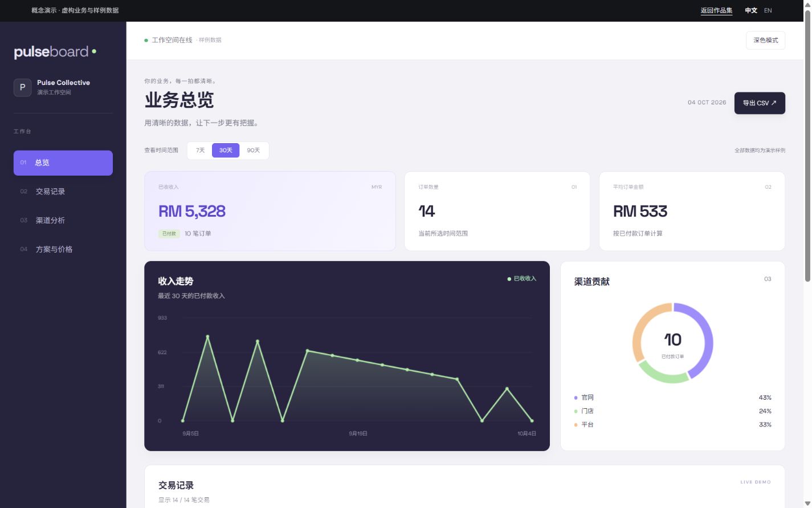Click the 33% 平台 percentage
The height and width of the screenshot is (508, 812).
coord(765,425)
